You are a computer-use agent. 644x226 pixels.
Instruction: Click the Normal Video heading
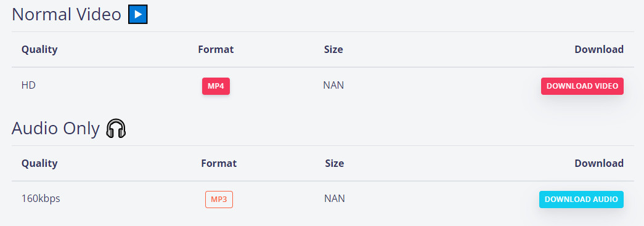[67, 15]
